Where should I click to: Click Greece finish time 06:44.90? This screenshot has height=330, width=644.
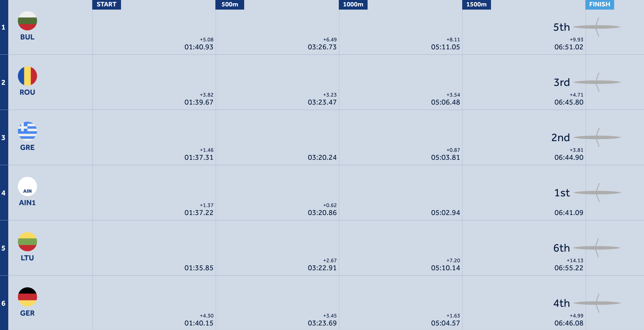569,157
